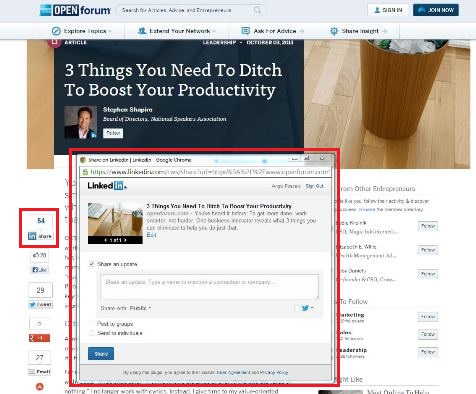Click the SIGN IN button

(388, 10)
